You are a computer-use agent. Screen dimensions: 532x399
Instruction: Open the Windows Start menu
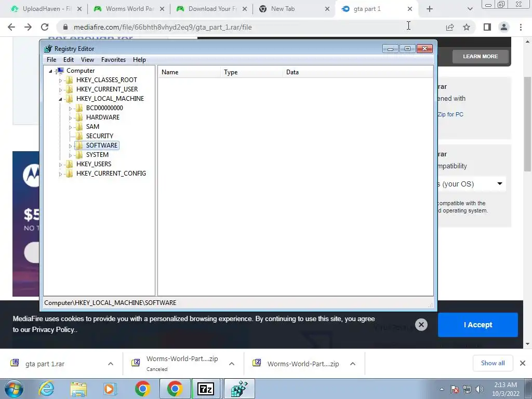[14, 389]
